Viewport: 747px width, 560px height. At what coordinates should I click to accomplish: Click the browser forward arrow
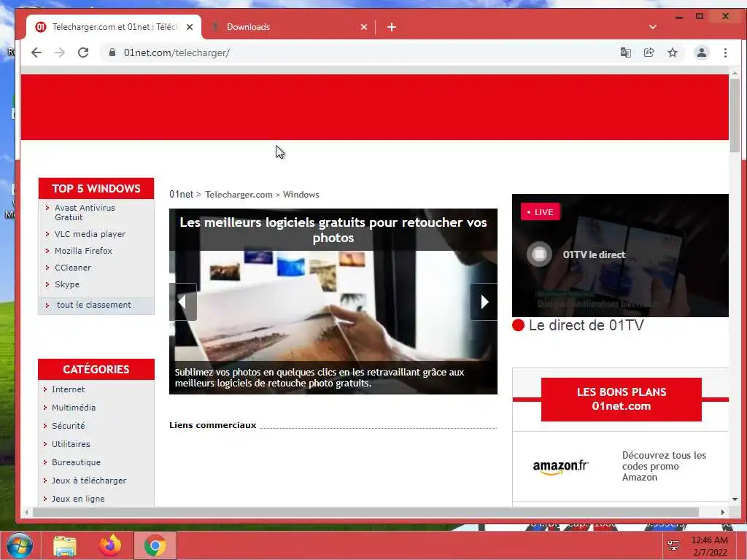pyautogui.click(x=60, y=52)
